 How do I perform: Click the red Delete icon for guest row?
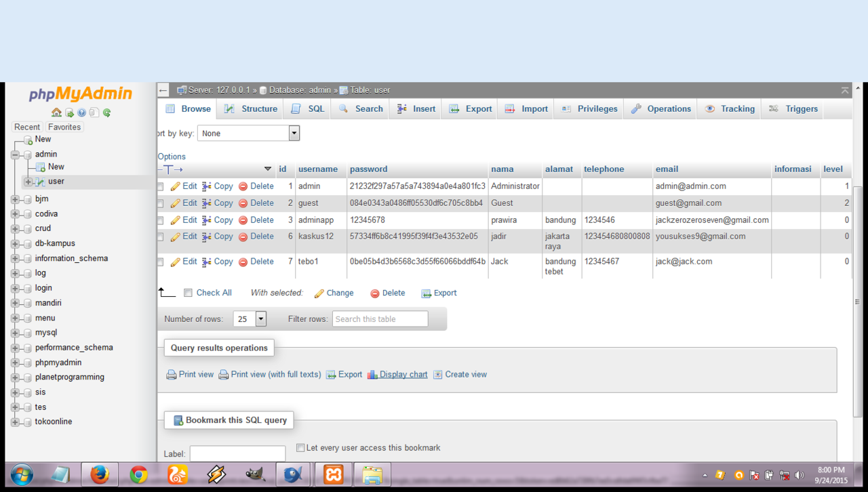point(243,203)
